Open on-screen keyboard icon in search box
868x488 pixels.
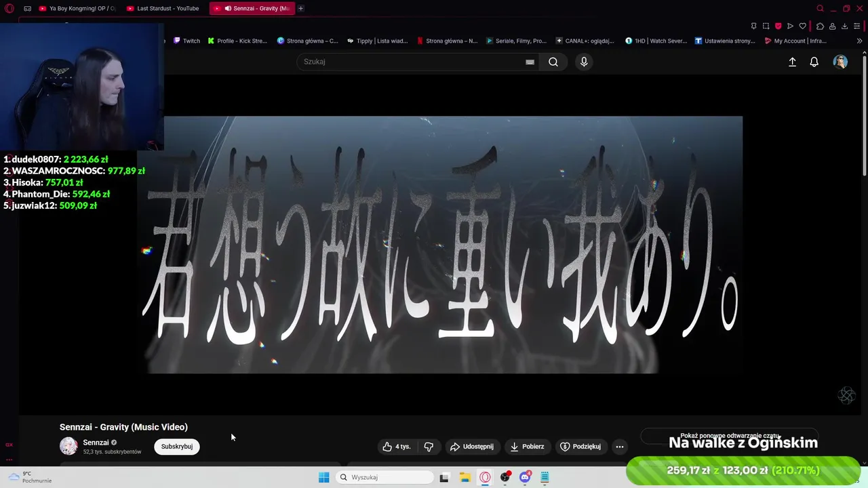point(530,62)
